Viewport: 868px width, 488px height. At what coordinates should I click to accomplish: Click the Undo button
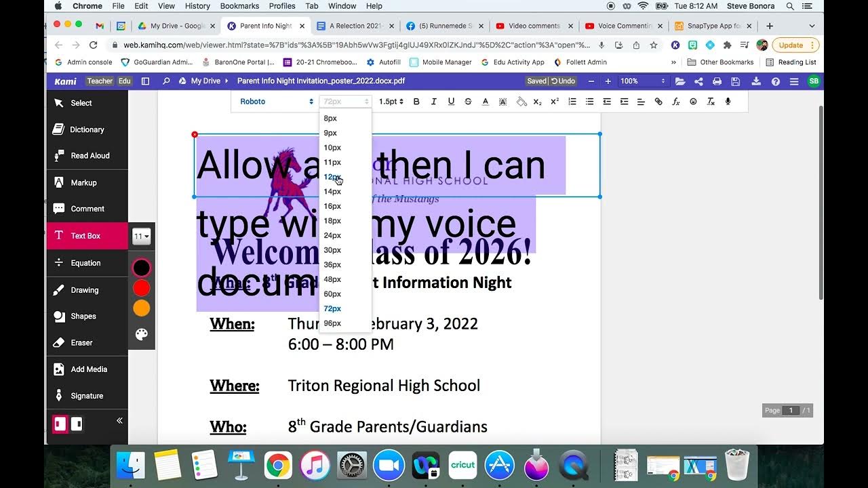563,81
